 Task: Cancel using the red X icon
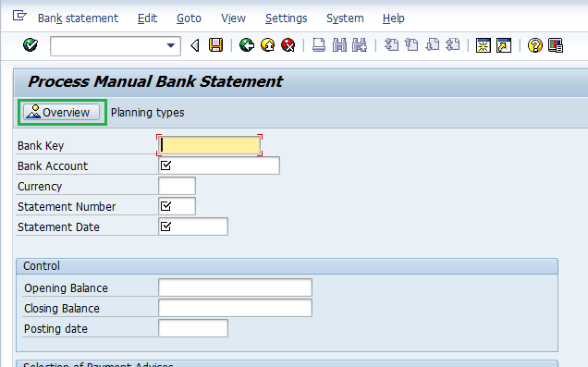click(x=288, y=45)
